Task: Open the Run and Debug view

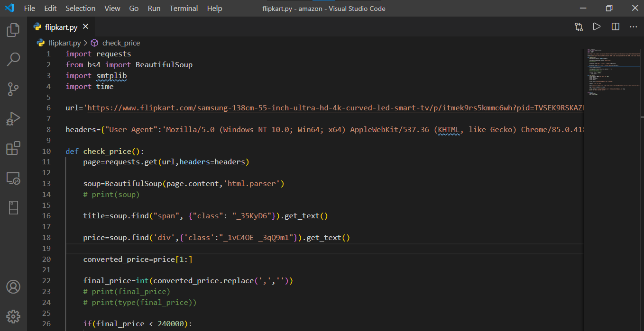Action: point(13,118)
